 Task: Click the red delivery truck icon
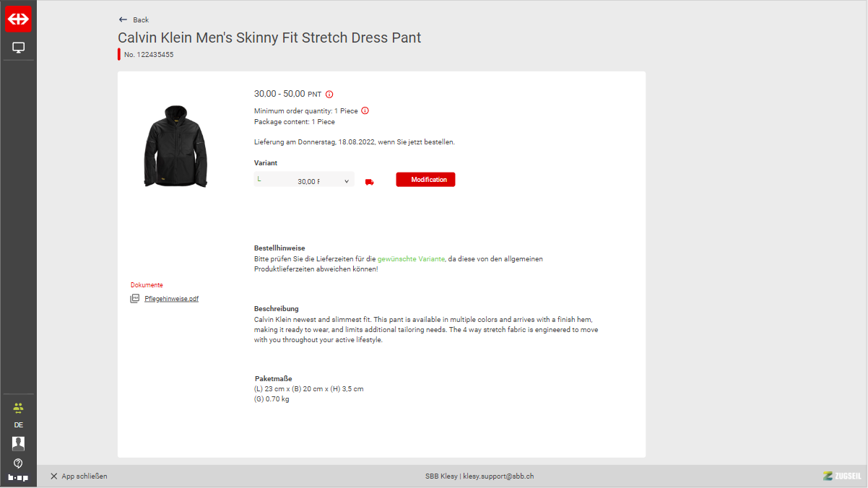click(x=370, y=182)
